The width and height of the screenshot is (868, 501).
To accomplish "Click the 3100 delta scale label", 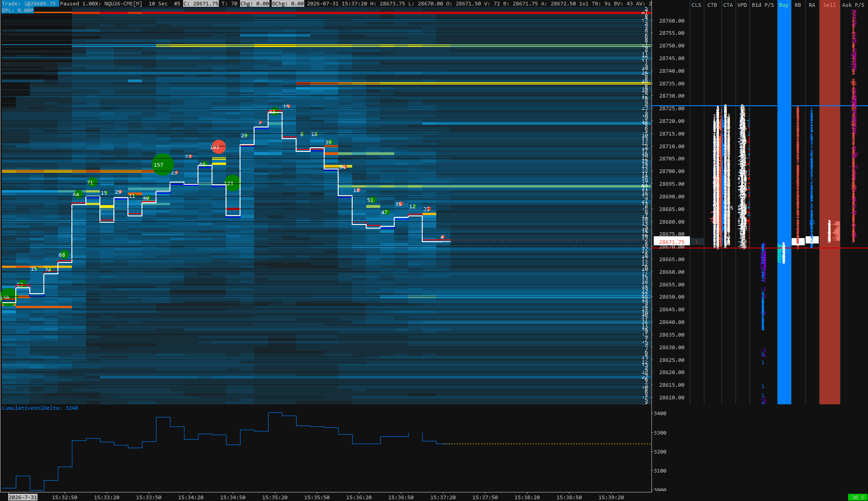I will (660, 471).
